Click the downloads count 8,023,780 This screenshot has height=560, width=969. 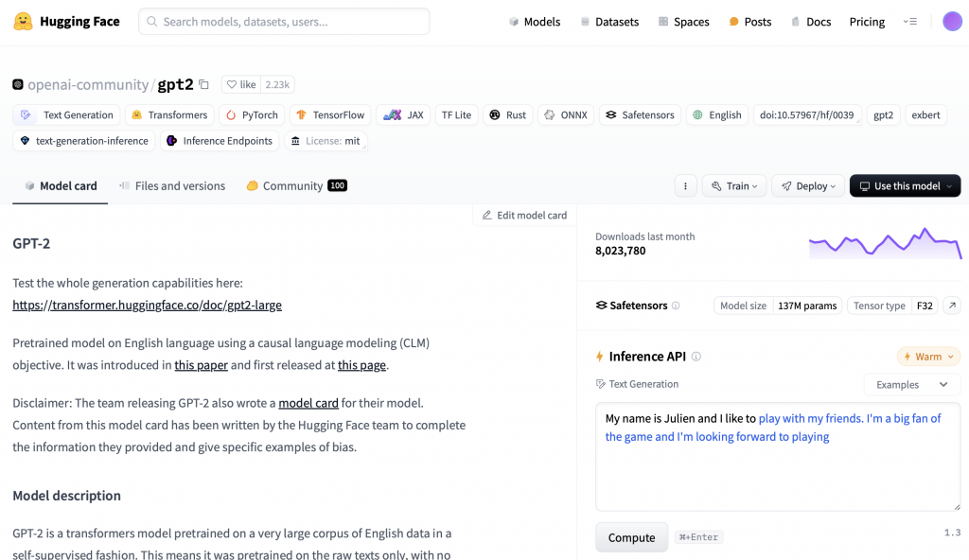(x=621, y=251)
